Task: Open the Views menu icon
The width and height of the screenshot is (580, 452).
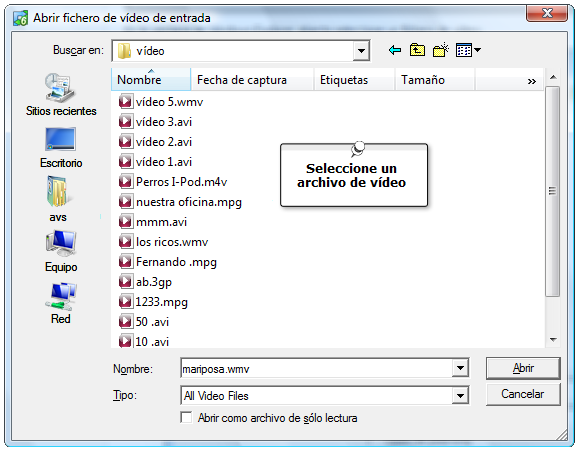Action: pyautogui.click(x=468, y=50)
